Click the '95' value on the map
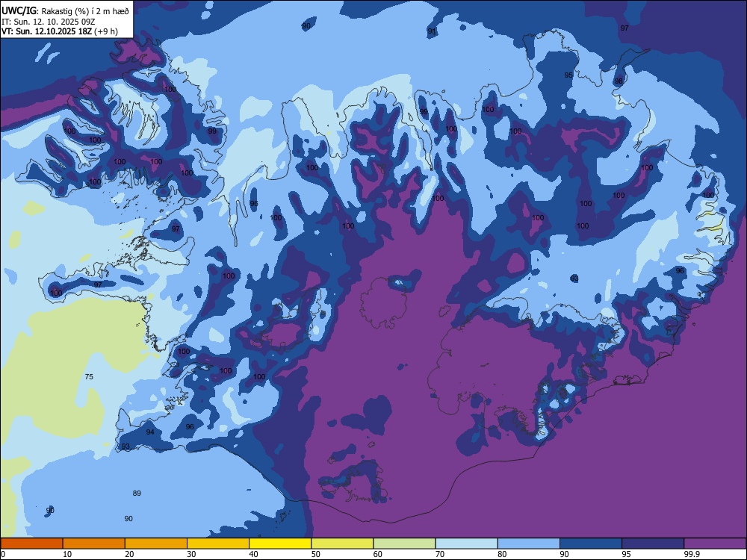This screenshot has width=747, height=560. 568,75
